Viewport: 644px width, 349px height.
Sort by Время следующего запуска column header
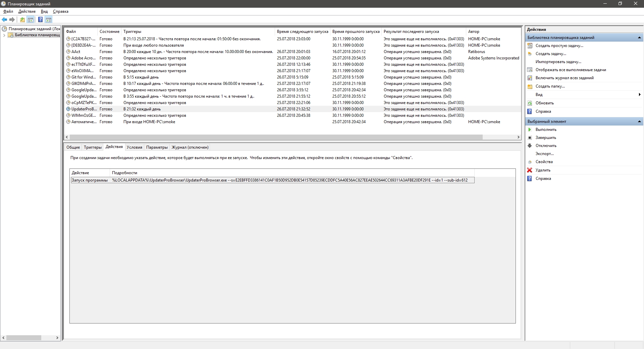point(303,32)
